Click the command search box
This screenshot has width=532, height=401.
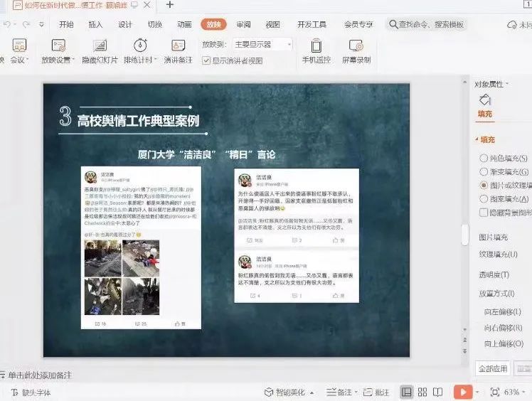tap(427, 24)
